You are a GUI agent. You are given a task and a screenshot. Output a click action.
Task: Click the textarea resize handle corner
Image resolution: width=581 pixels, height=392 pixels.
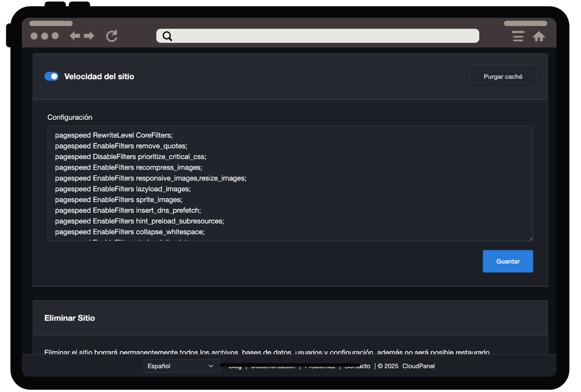(531, 239)
